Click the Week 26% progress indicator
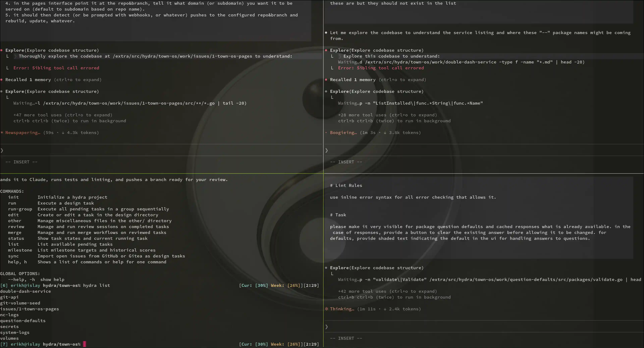 286,285
